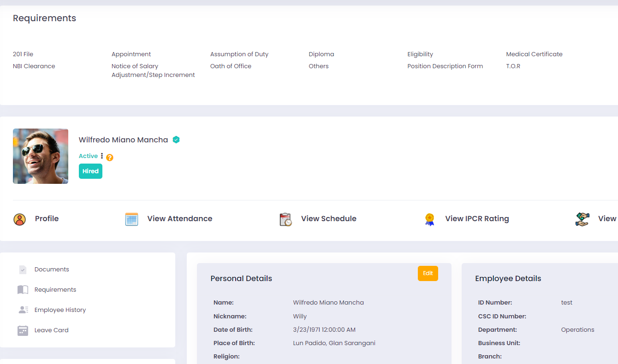
Task: Select the Appointment requirement
Action: pyautogui.click(x=131, y=54)
